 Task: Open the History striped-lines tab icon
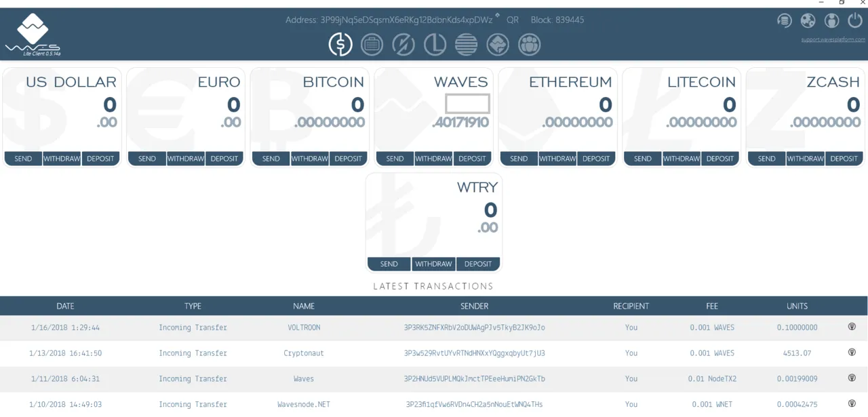(467, 45)
